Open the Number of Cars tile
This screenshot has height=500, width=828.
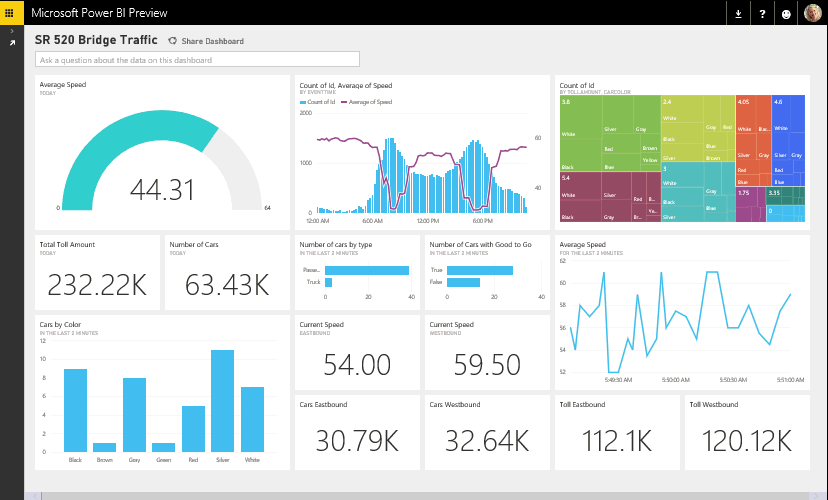(x=226, y=273)
